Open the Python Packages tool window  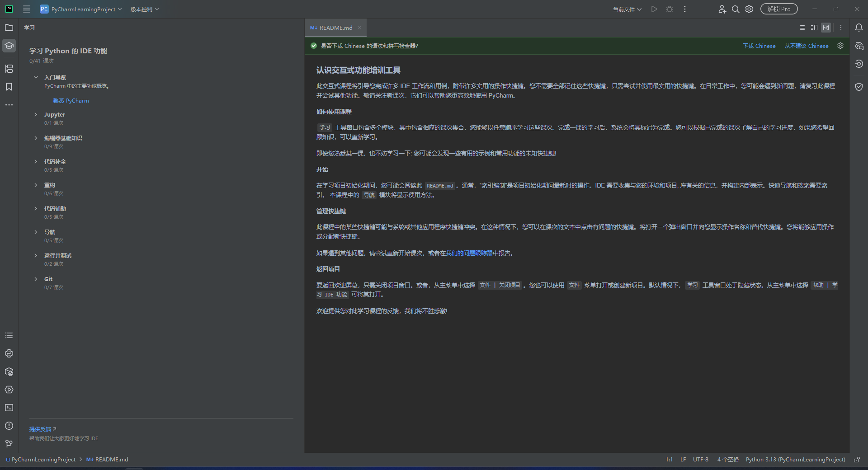(x=9, y=371)
